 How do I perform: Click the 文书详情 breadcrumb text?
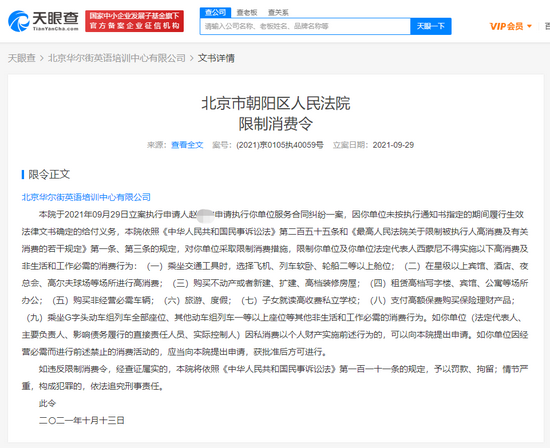pos(216,58)
